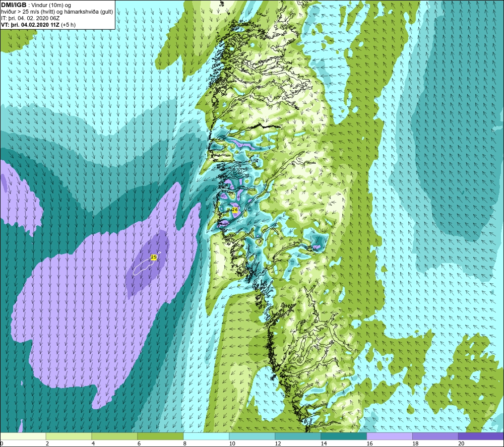This screenshot has width=504, height=447.
Task: Click the legend number 16
Action: (x=369, y=444)
